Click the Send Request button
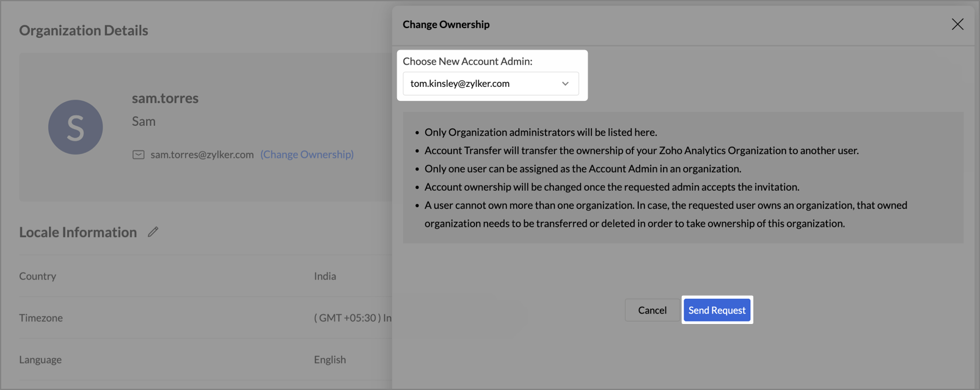Image resolution: width=980 pixels, height=390 pixels. (717, 310)
